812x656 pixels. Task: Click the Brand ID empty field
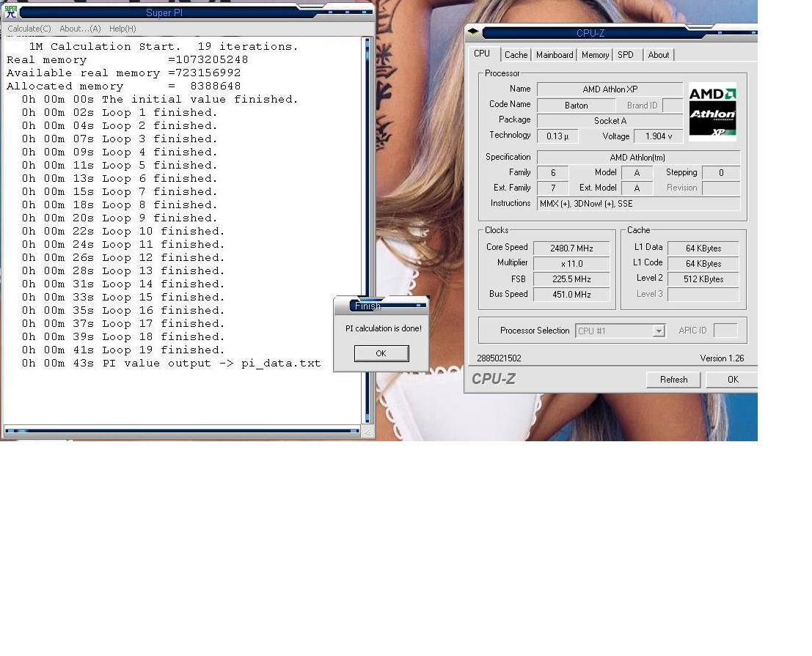coord(673,106)
